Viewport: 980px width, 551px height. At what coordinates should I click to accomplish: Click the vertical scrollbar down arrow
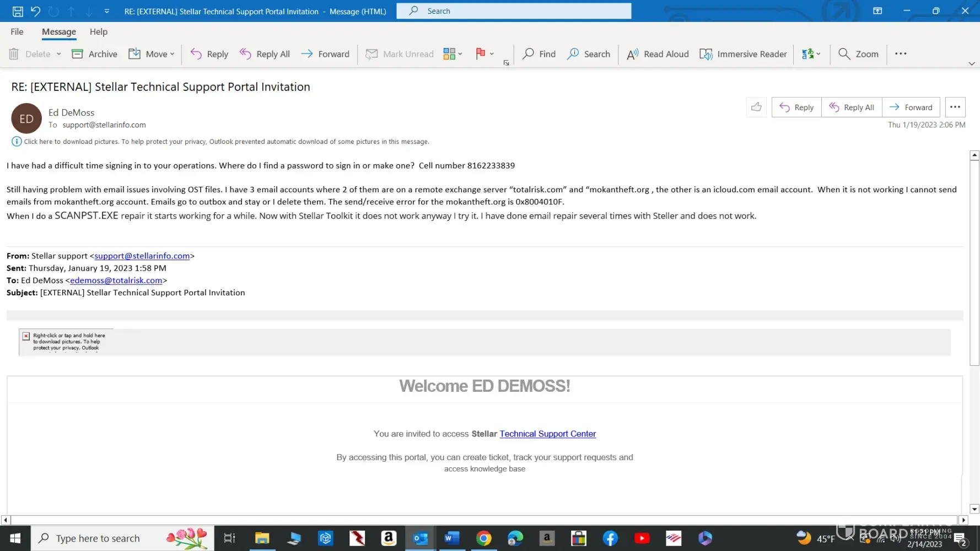pyautogui.click(x=974, y=509)
